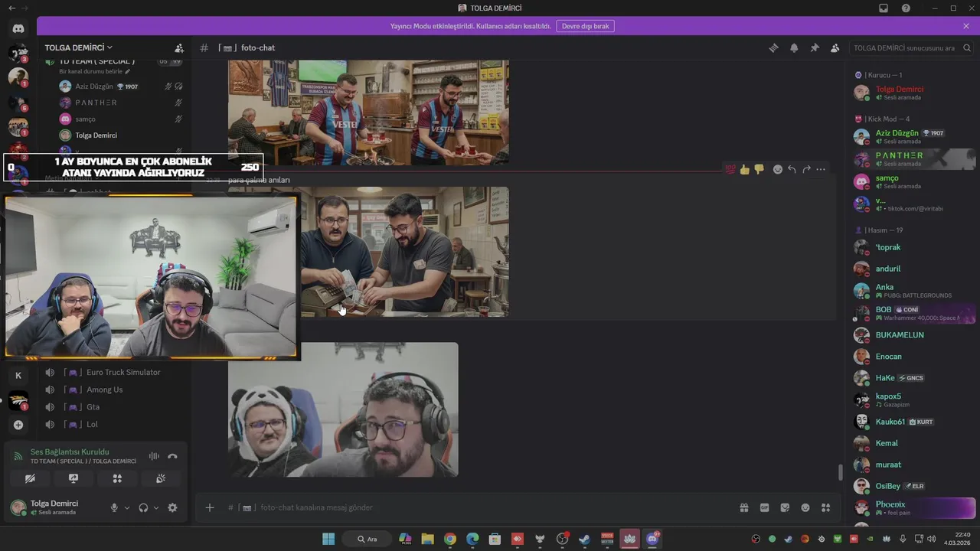Start an activity from voice panel
This screenshot has height=551, width=980.
pyautogui.click(x=117, y=478)
